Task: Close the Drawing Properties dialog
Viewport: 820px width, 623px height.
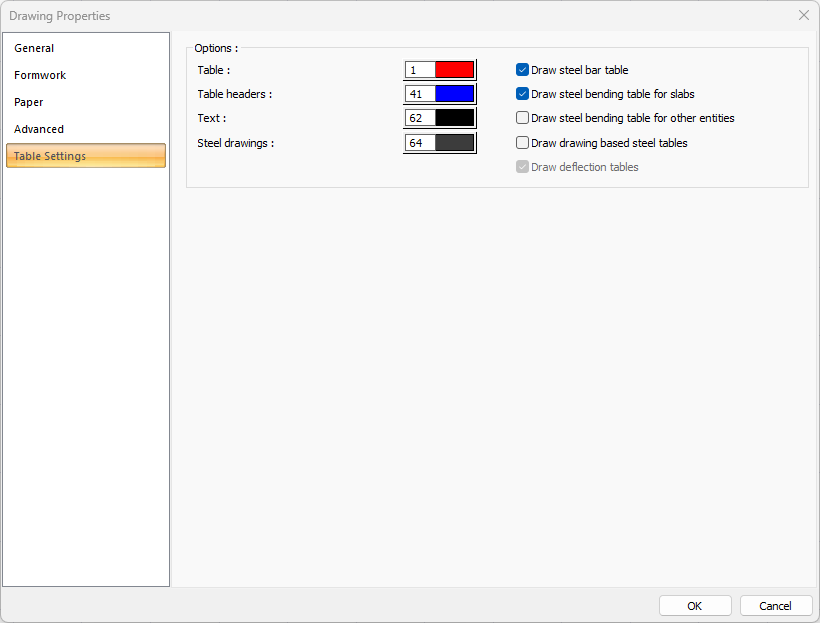Action: click(x=803, y=15)
